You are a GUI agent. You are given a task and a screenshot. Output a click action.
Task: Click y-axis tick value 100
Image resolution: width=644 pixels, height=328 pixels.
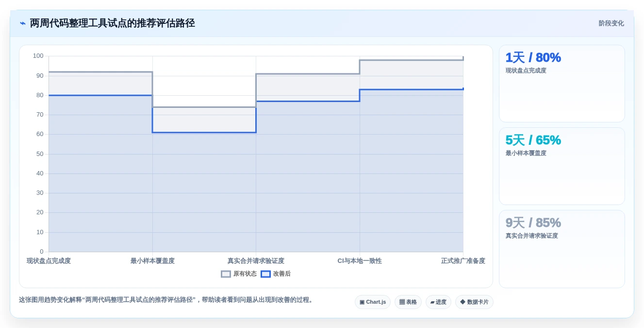tap(38, 56)
